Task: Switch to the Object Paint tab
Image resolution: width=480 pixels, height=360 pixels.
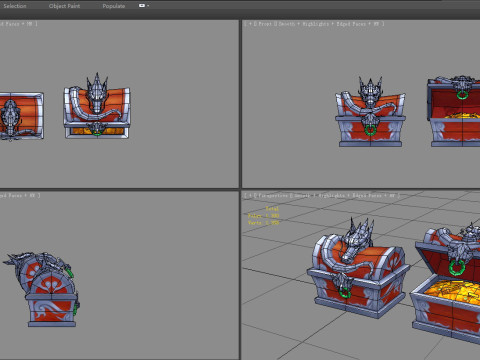Action: (64, 6)
